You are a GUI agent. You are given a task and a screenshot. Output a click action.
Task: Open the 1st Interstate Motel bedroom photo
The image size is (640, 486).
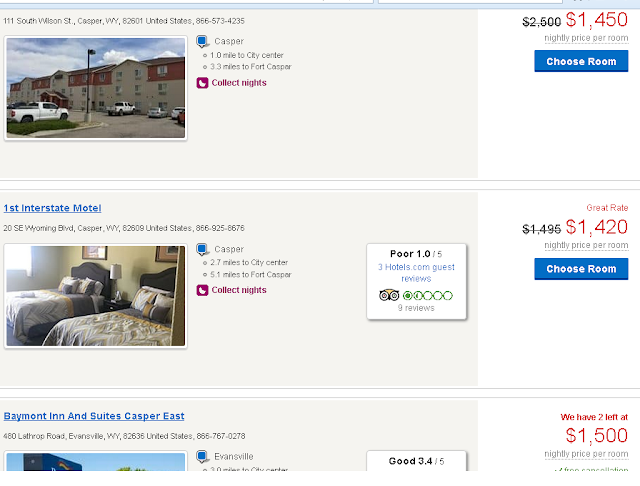[96, 296]
